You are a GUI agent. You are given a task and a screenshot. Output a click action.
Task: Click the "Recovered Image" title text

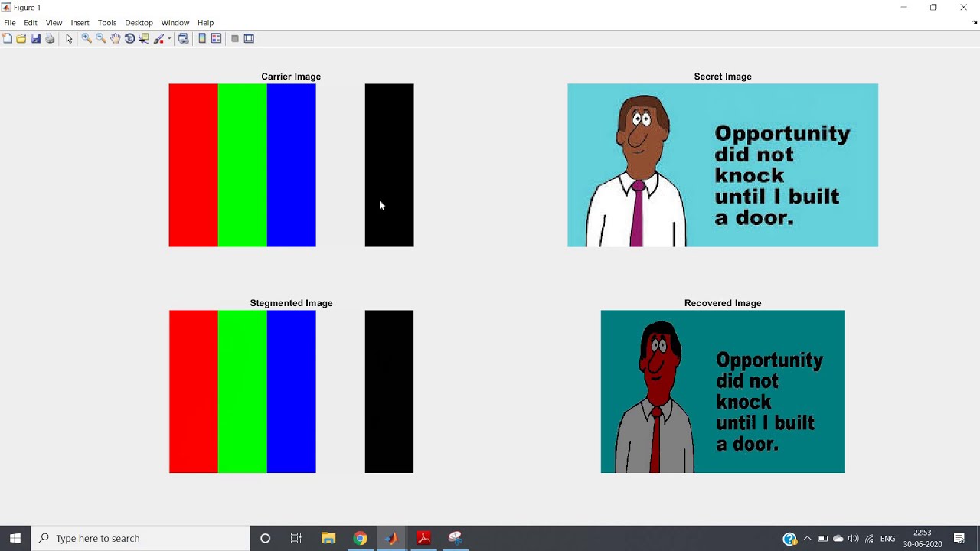click(723, 303)
